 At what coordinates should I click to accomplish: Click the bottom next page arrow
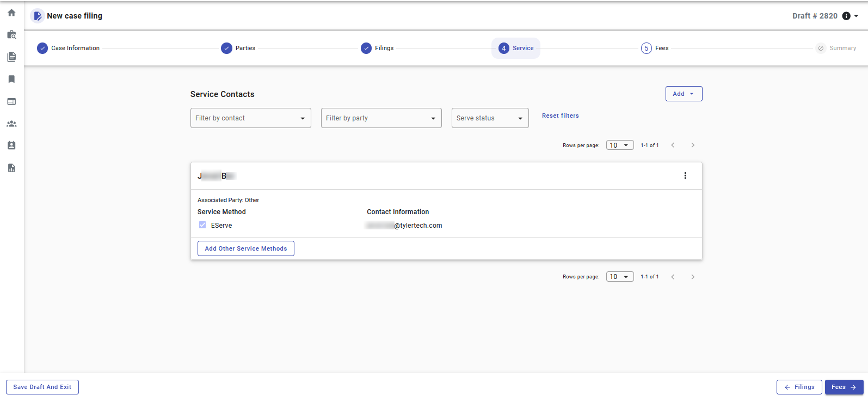693,277
